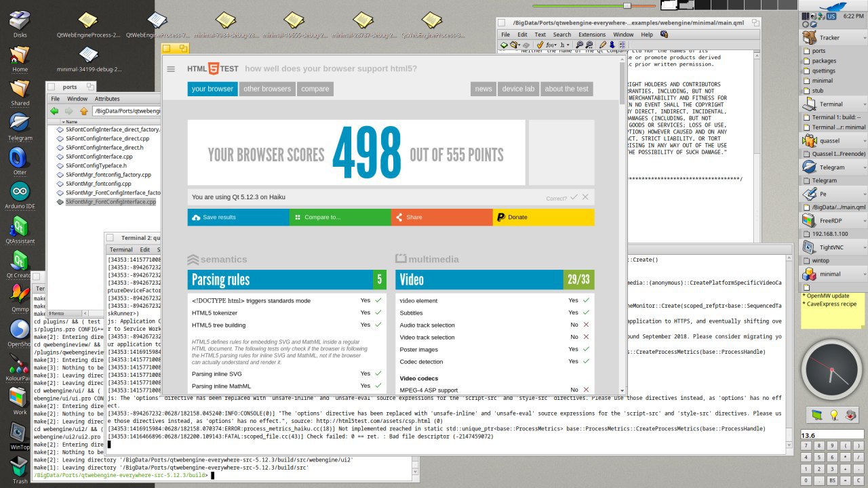Open Search menu in Pe editor
Viewport: 868px width, 488px height.
[x=562, y=34]
